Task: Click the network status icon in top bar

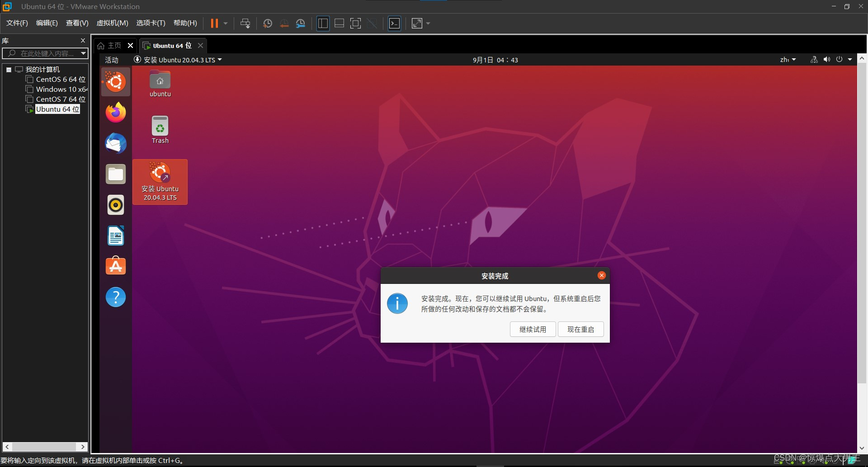Action: 814,60
